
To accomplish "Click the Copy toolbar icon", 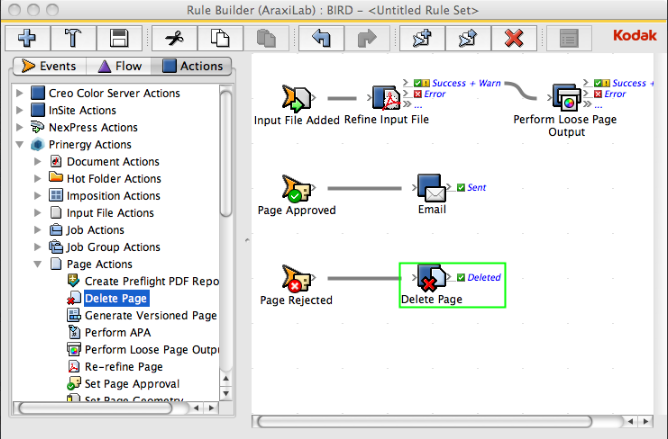I will 219,39.
